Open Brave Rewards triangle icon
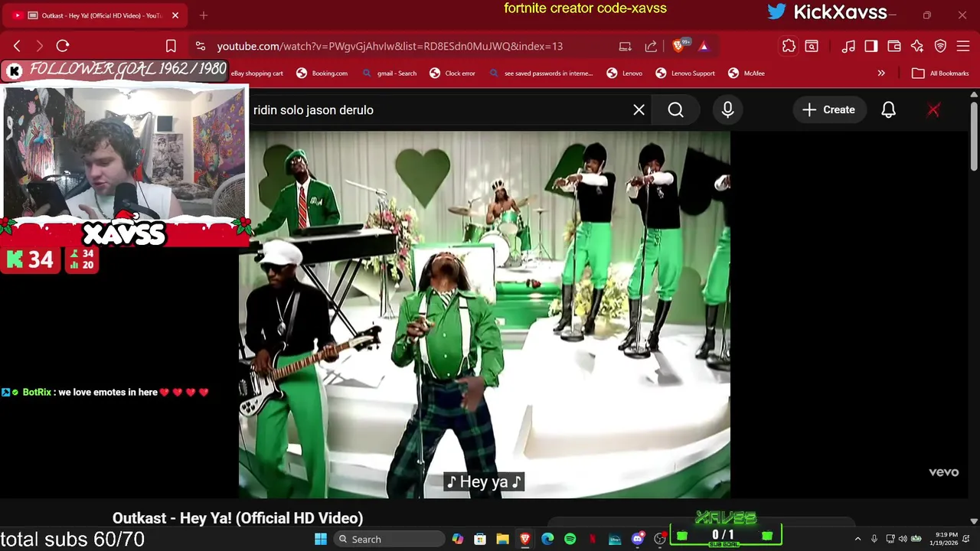Image resolution: width=980 pixels, height=551 pixels. pyautogui.click(x=703, y=46)
